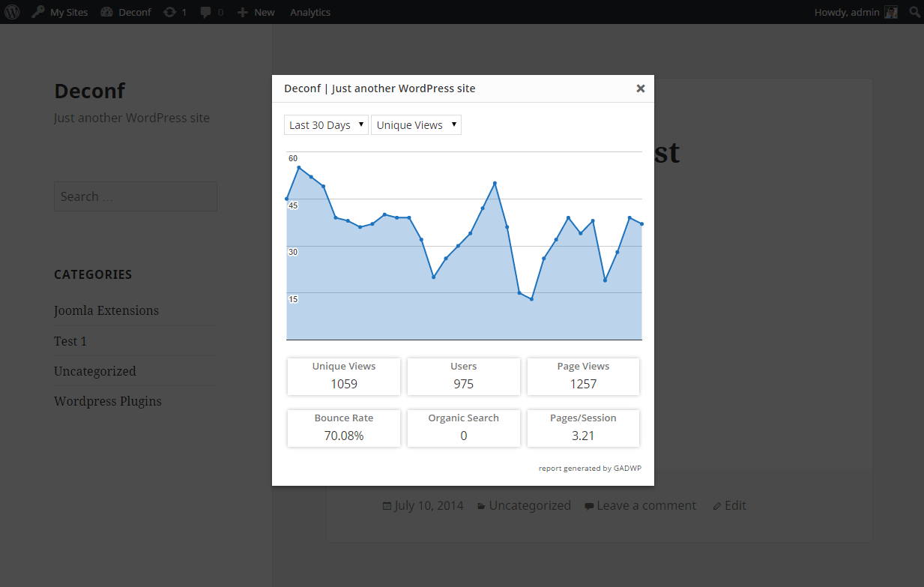Click the Leave a comment link
924x587 pixels.
pyautogui.click(x=646, y=505)
